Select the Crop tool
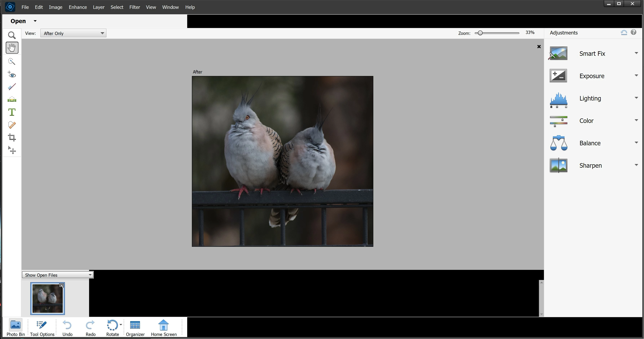This screenshot has height=339, width=644. click(12, 137)
